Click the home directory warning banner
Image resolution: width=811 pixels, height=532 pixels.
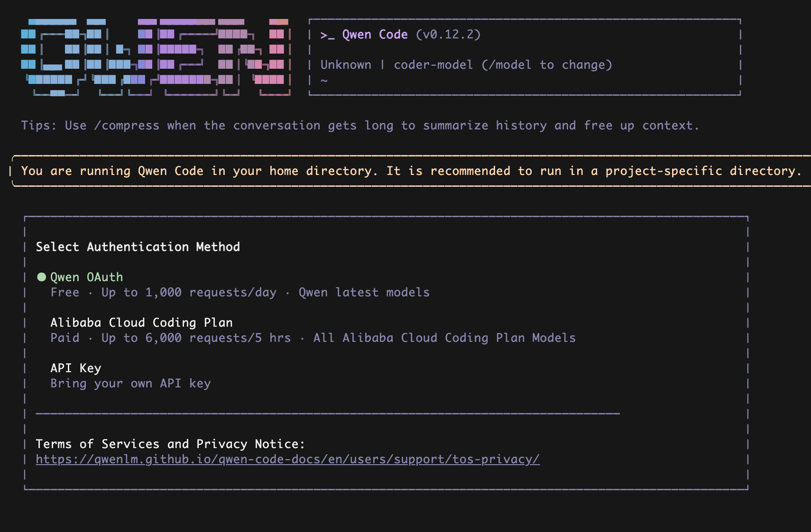(x=411, y=171)
